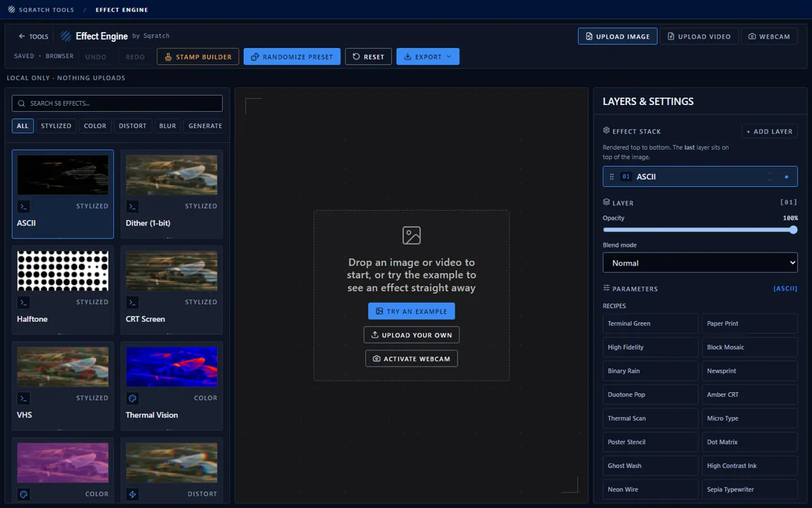The width and height of the screenshot is (812, 508).
Task: Click Upload Your Own button
Action: click(x=411, y=335)
